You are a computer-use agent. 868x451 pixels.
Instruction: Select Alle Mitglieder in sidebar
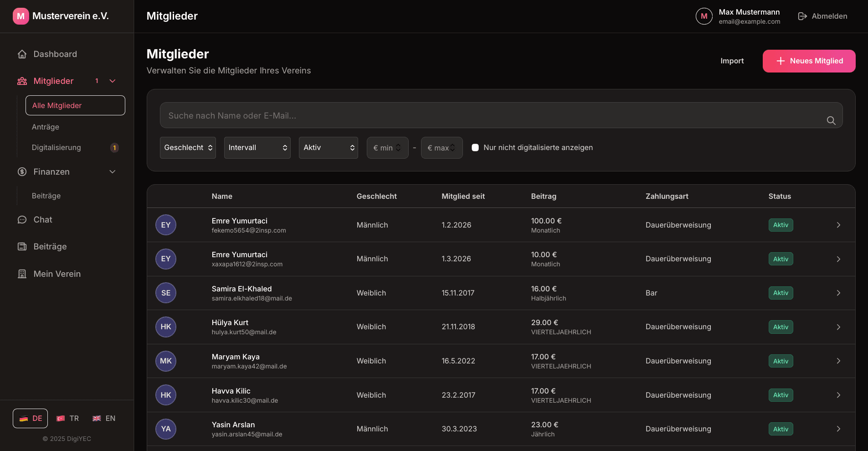(x=75, y=105)
